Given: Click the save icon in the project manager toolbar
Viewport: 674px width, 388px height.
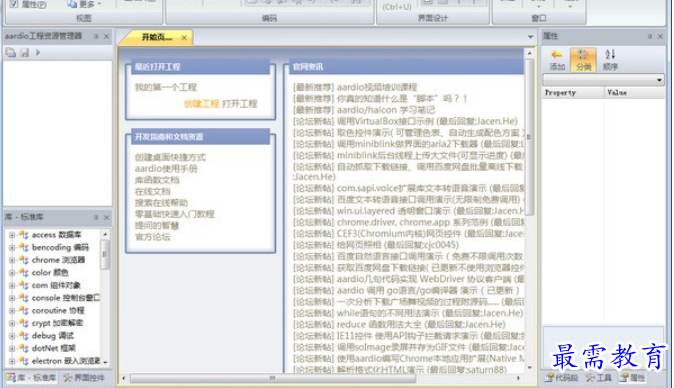Looking at the screenshot, I should tap(25, 52).
